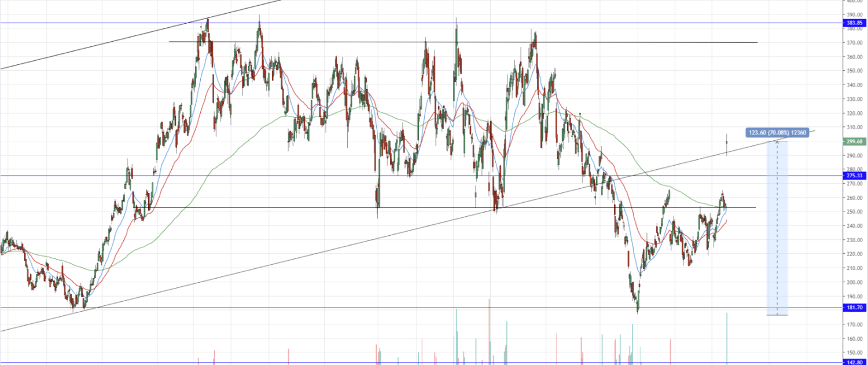The image size is (868, 365).
Task: Click the lowest candle touching 181.70 line
Action: pyautogui.click(x=638, y=306)
